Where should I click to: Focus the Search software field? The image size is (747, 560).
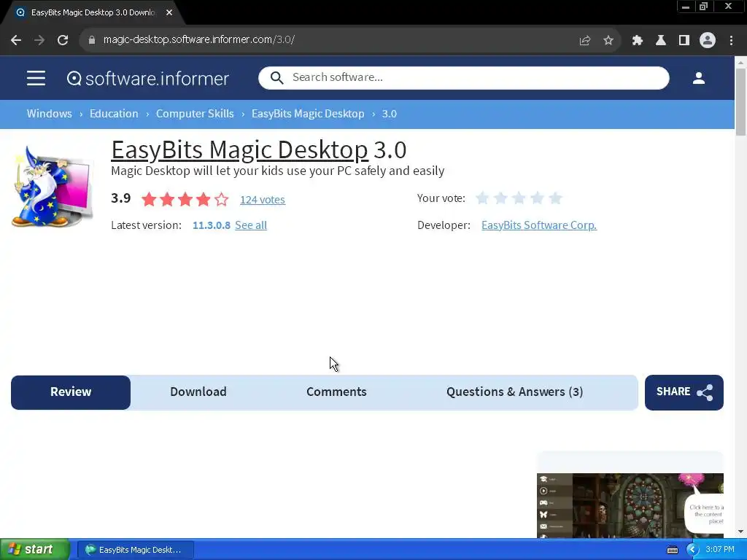pyautogui.click(x=463, y=77)
